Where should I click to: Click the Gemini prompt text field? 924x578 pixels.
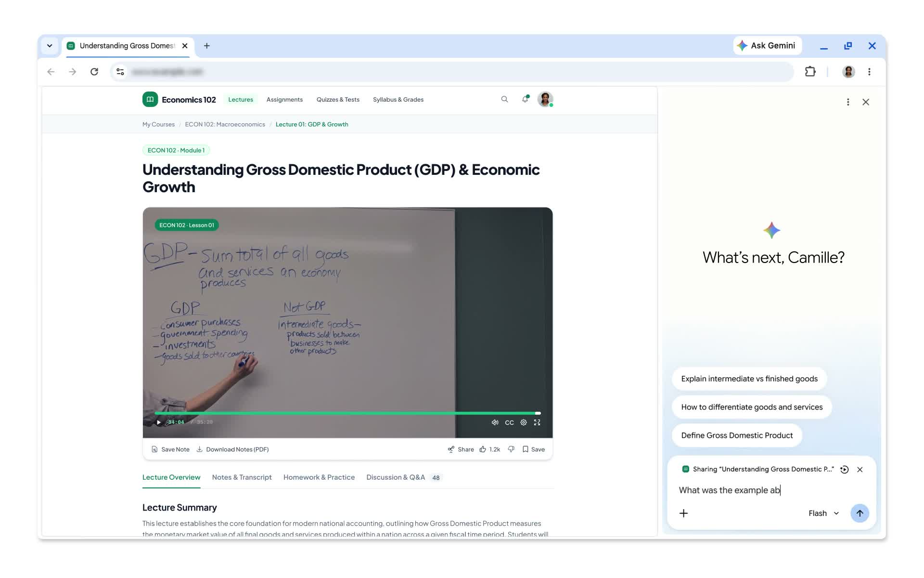point(771,490)
